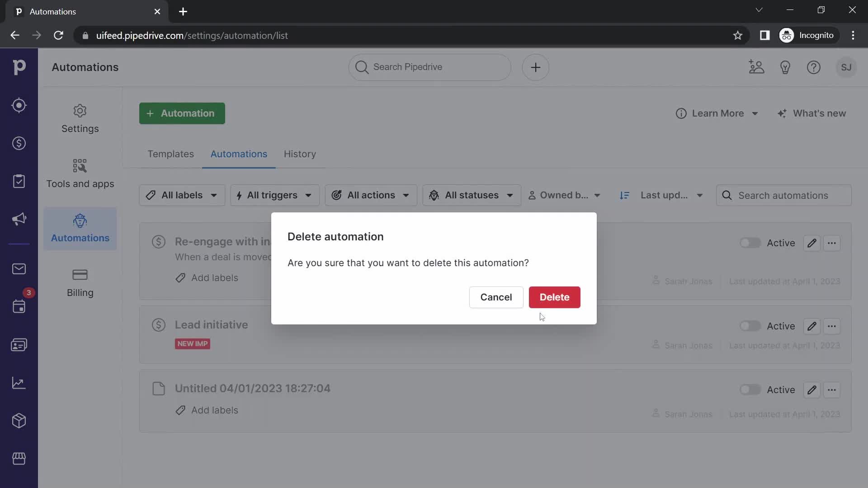Open the Owned by filter dropdown

[x=564, y=195]
